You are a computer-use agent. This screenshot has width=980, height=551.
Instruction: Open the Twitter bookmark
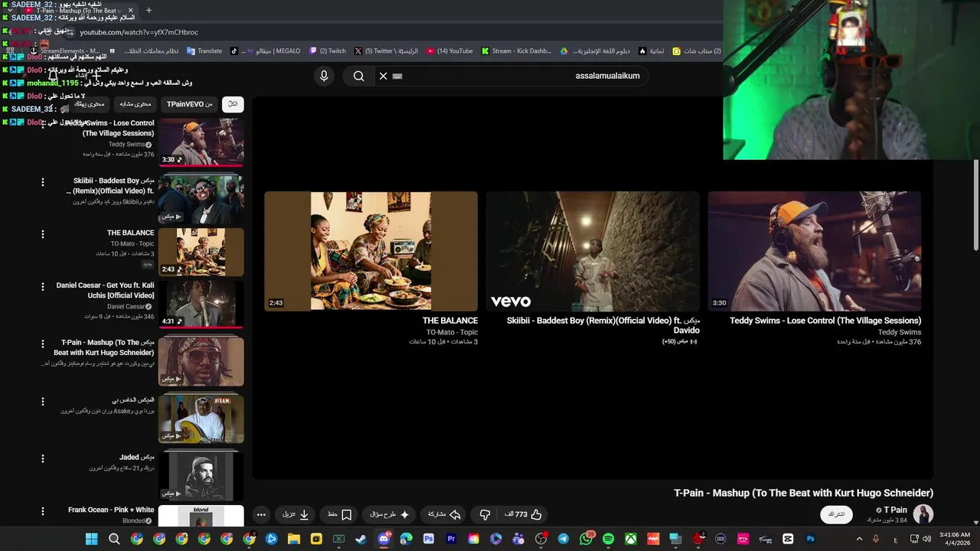tap(386, 51)
